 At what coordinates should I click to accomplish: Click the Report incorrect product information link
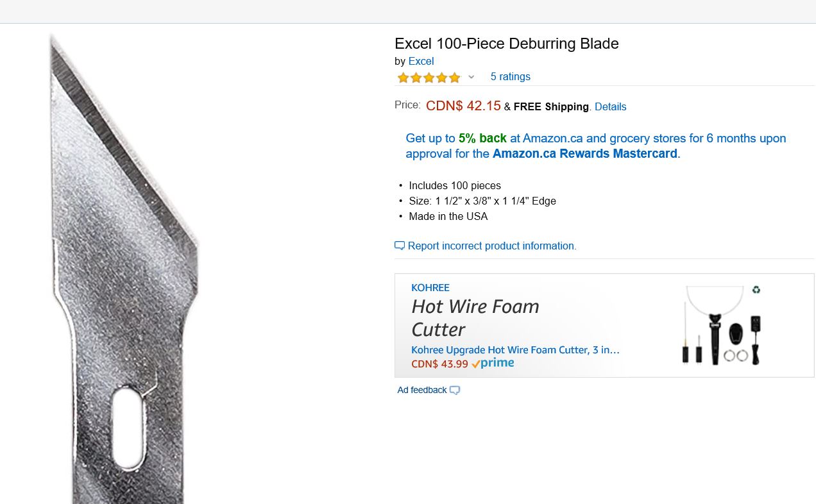pyautogui.click(x=491, y=246)
